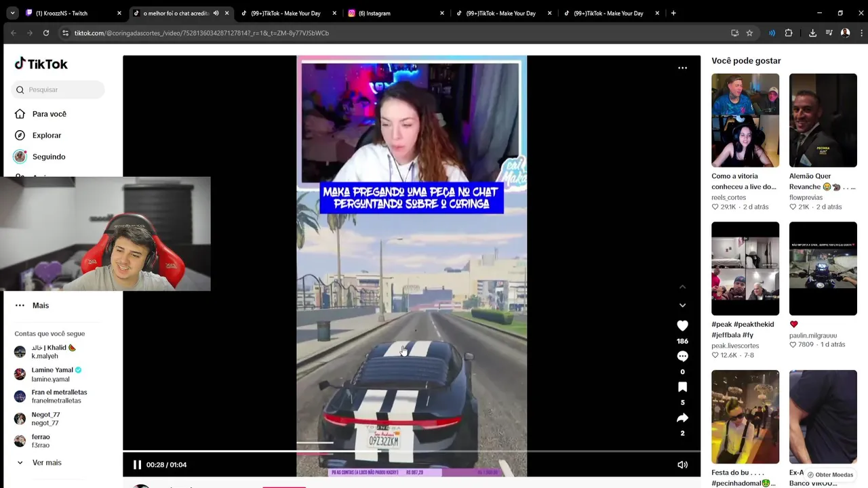Image resolution: width=868 pixels, height=488 pixels.
Task: Close the Instagram tab
Action: point(442,13)
